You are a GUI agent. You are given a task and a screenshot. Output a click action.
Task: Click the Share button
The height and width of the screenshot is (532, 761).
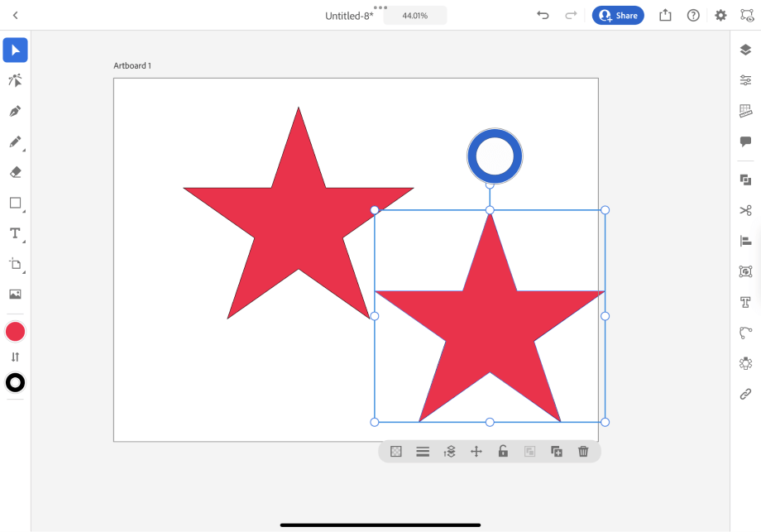[618, 16]
